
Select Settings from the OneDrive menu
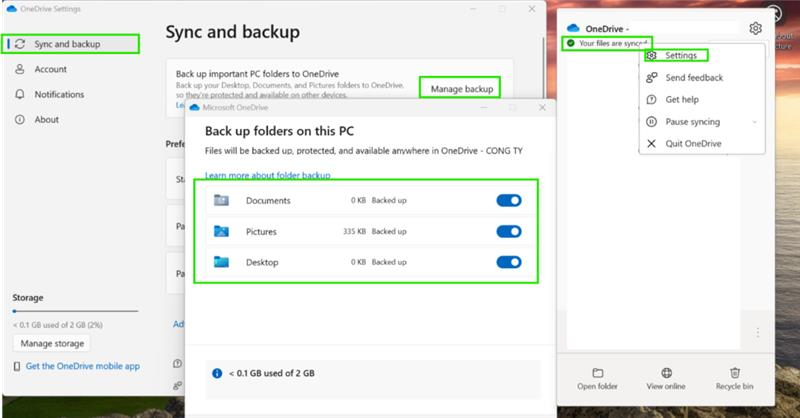(681, 55)
